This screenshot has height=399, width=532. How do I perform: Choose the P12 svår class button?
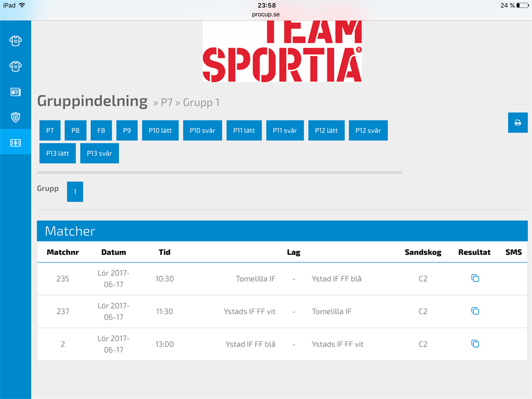pos(368,131)
